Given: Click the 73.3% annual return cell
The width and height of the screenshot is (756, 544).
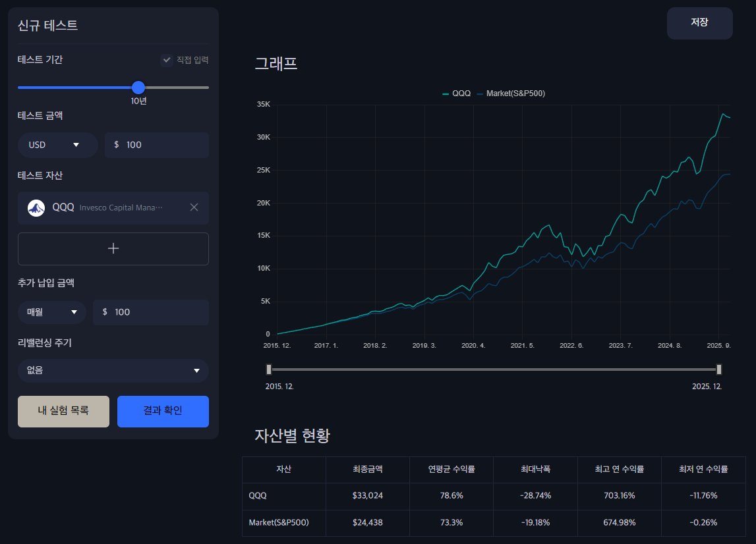Looking at the screenshot, I should tap(451, 523).
